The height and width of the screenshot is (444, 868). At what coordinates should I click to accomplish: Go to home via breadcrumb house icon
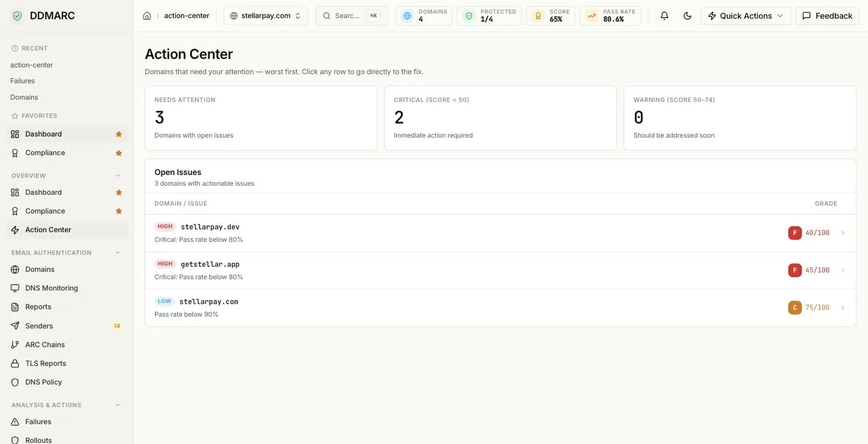click(147, 16)
